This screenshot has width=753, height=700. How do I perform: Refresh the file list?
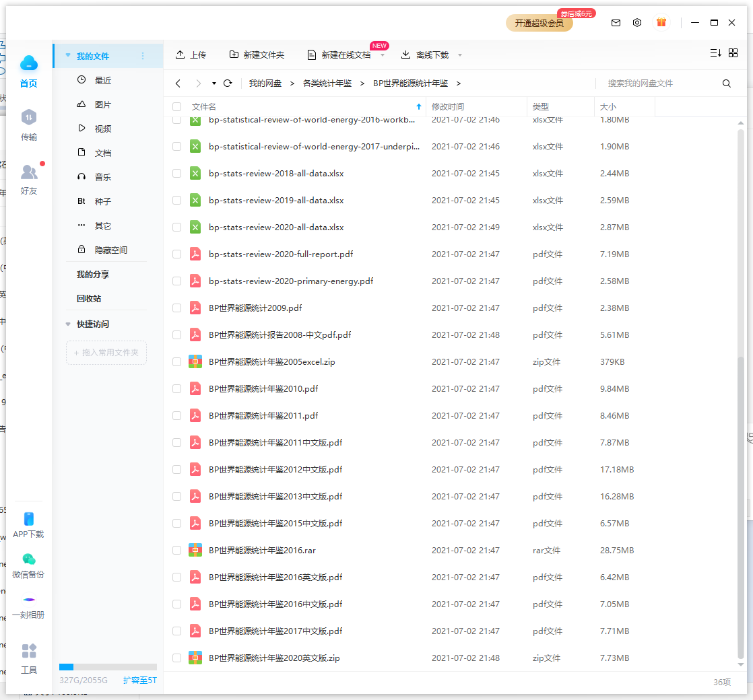click(228, 83)
